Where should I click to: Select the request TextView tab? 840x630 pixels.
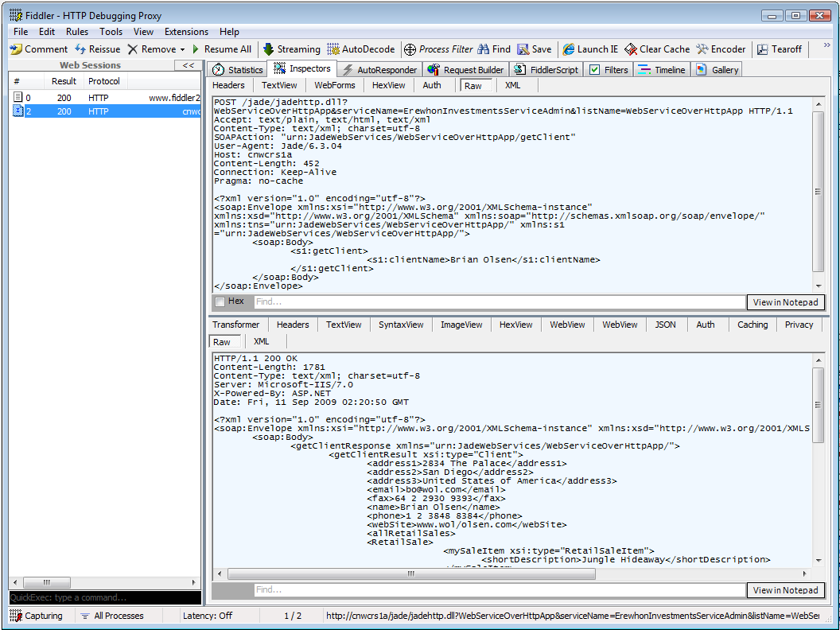[279, 85]
